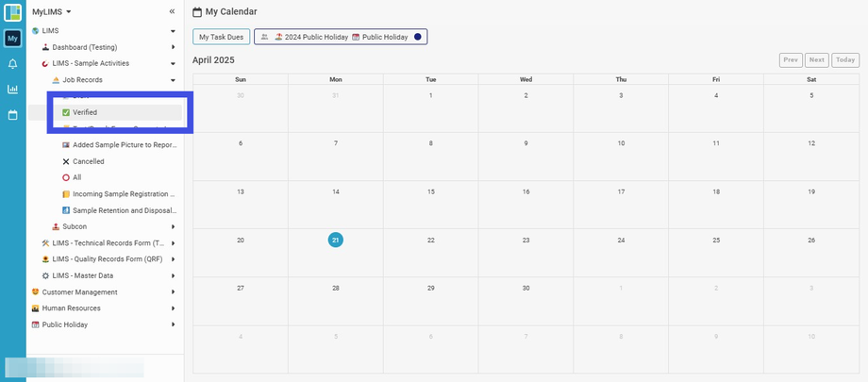
Task: Expand Customer Management arrow
Action: click(x=173, y=291)
